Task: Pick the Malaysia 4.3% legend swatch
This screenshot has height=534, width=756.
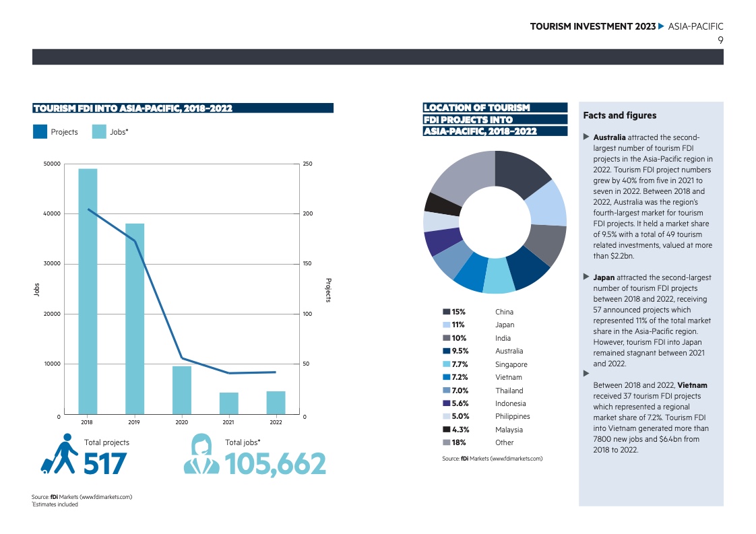Action: click(x=446, y=430)
